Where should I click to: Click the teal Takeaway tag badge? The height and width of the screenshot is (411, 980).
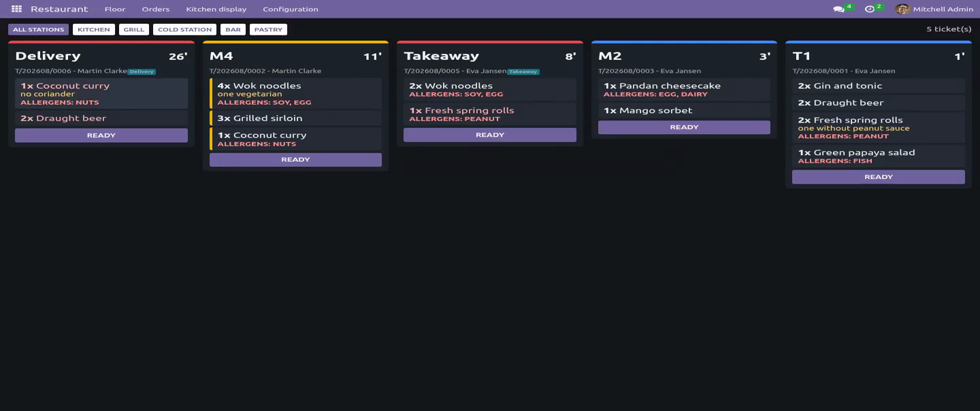(523, 71)
